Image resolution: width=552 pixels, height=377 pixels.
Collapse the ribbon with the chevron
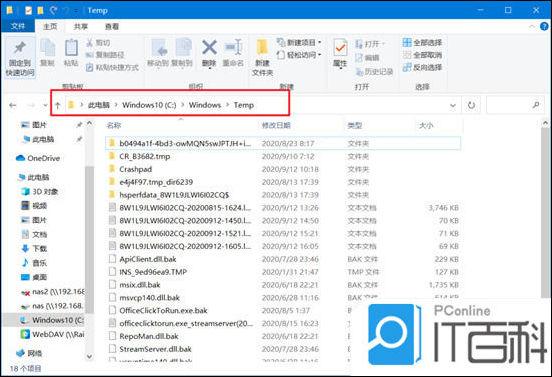pos(532,26)
